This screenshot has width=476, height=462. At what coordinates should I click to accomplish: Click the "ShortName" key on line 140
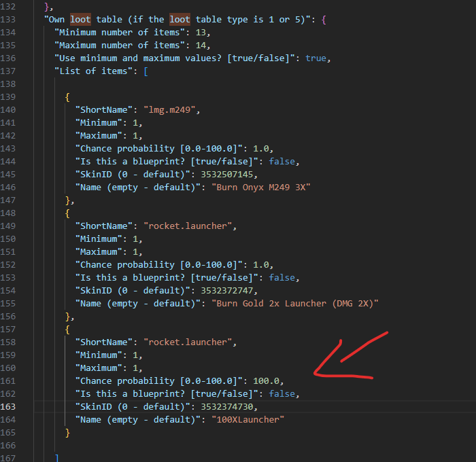[104, 110]
